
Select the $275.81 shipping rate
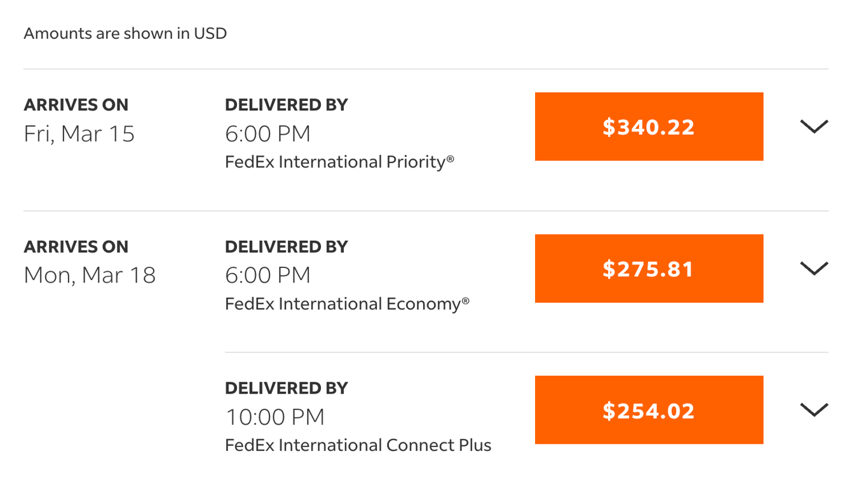tap(649, 268)
